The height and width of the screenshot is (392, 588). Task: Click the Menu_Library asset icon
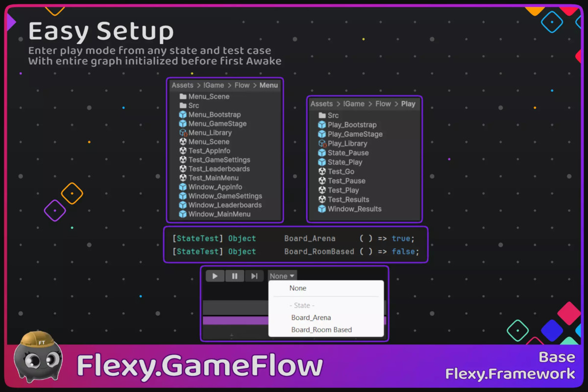pyautogui.click(x=183, y=133)
